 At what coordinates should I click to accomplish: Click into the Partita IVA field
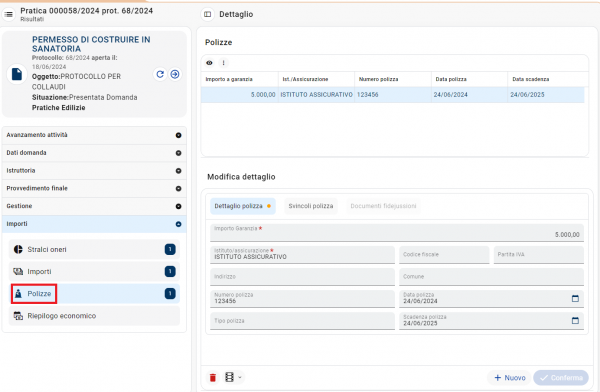pos(539,255)
